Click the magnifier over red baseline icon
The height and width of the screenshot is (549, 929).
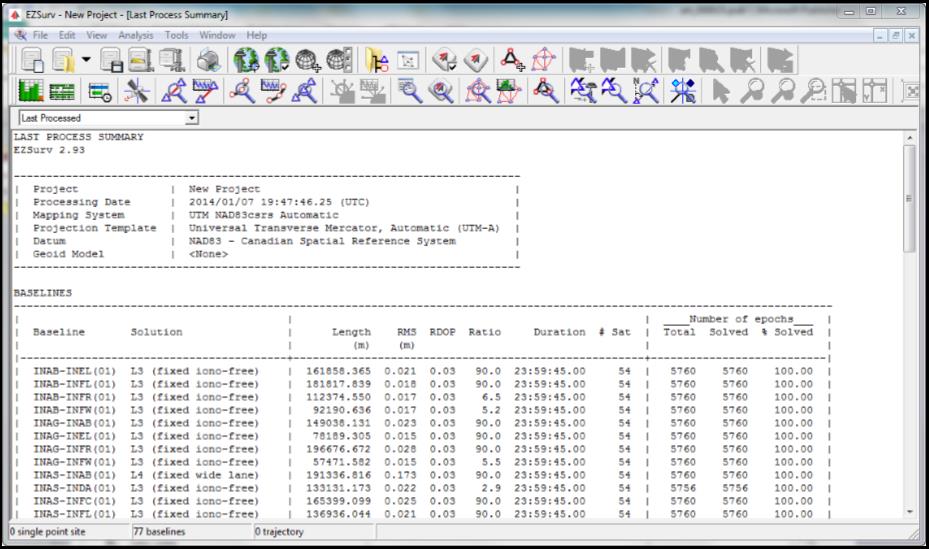click(174, 91)
